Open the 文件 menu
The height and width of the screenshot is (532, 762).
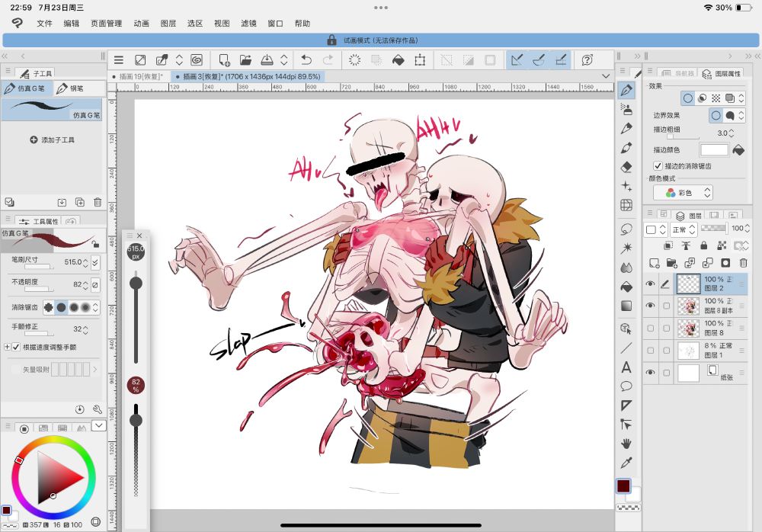click(x=44, y=24)
